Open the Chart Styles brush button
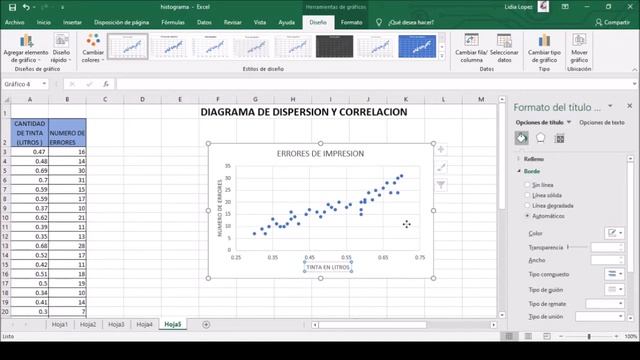The height and width of the screenshot is (360, 640). [x=441, y=167]
